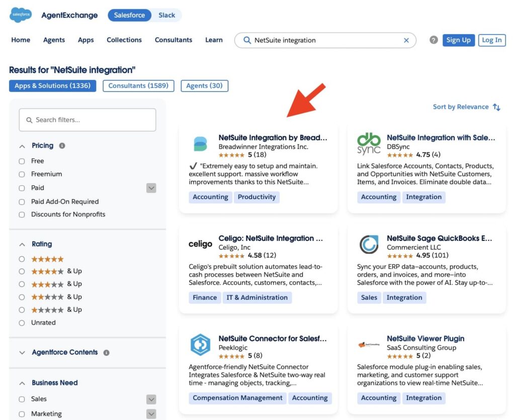This screenshot has width=515, height=420.
Task: Go to the Home menu
Action: click(21, 40)
